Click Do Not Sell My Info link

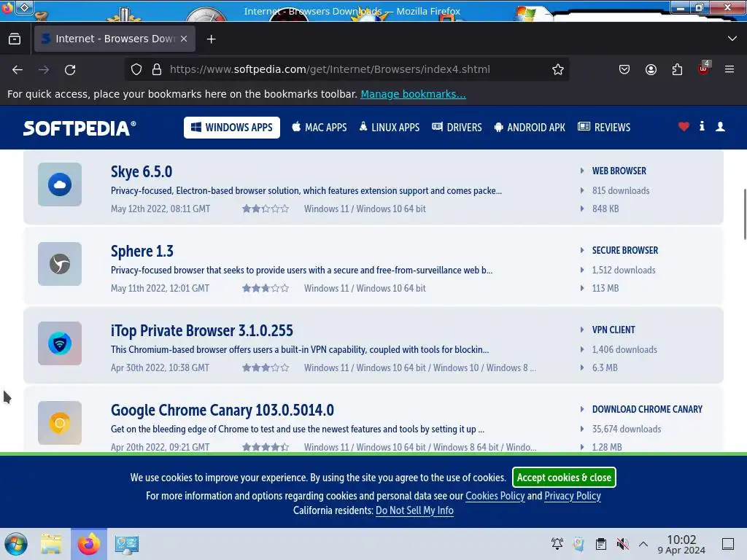coord(414,511)
